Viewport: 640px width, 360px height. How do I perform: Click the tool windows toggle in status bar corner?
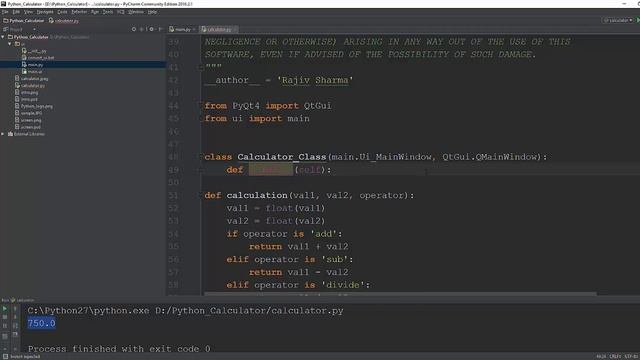coord(5,357)
